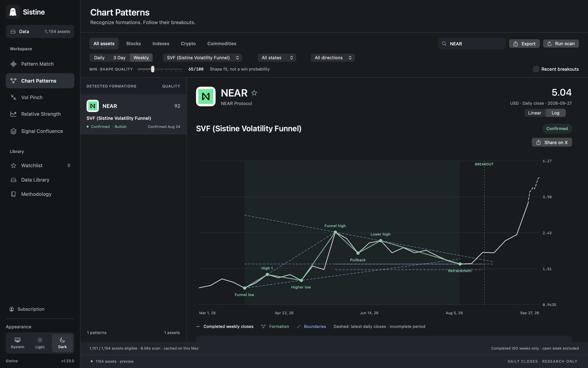Click the Pullback point on chart
This screenshot has width=588, height=368.
coord(358,253)
